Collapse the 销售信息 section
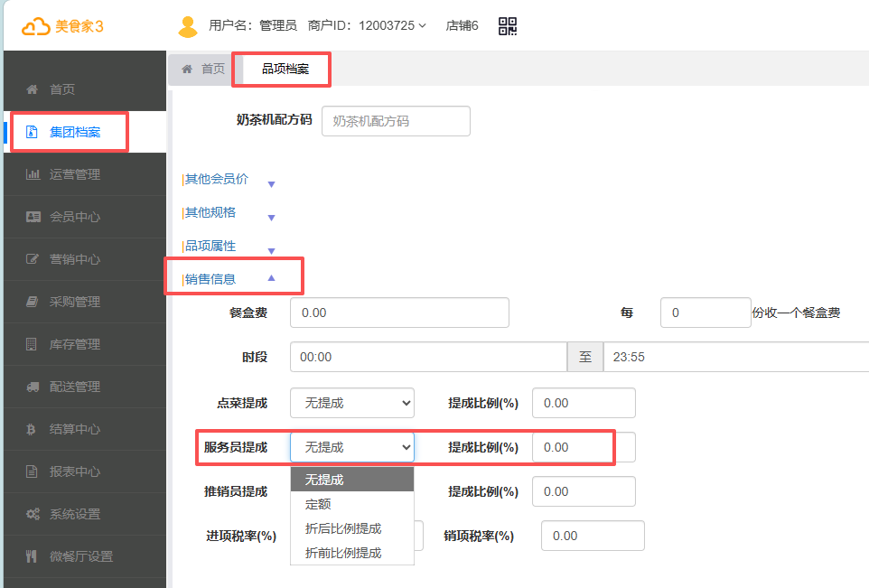 [272, 278]
